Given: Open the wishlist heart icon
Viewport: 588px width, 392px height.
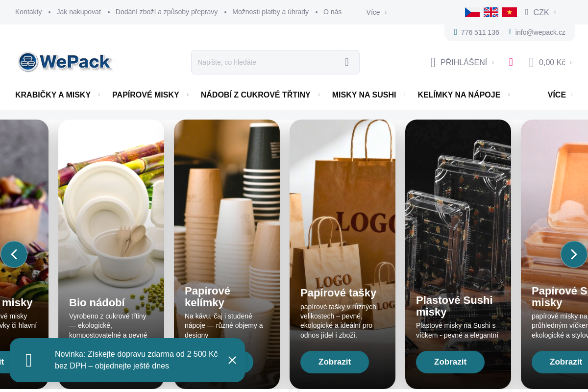Looking at the screenshot, I should point(511,62).
